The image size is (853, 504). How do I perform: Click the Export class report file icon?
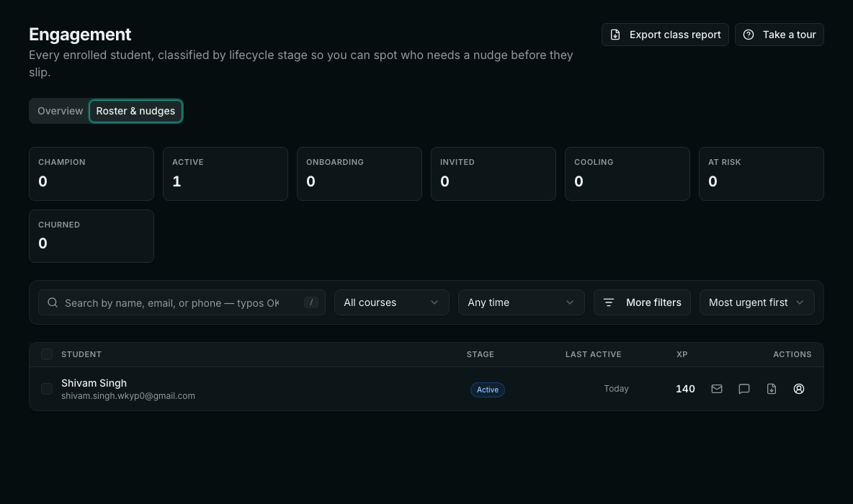[x=615, y=35]
